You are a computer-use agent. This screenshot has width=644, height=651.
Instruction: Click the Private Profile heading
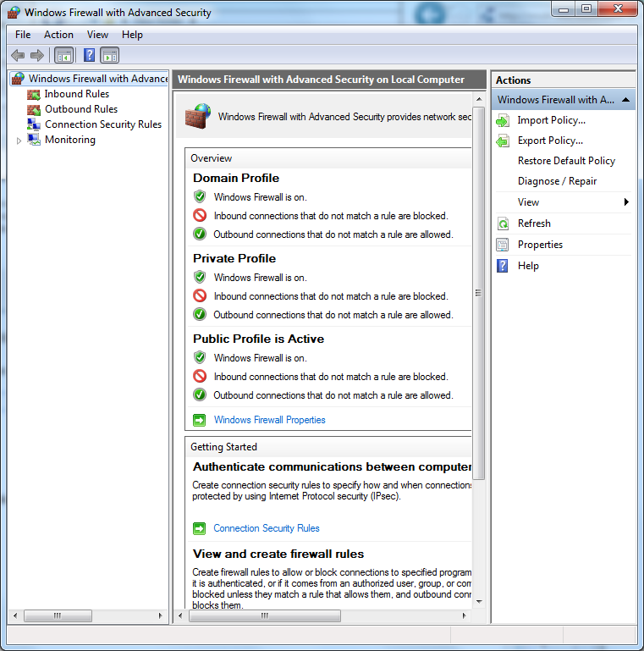(234, 259)
